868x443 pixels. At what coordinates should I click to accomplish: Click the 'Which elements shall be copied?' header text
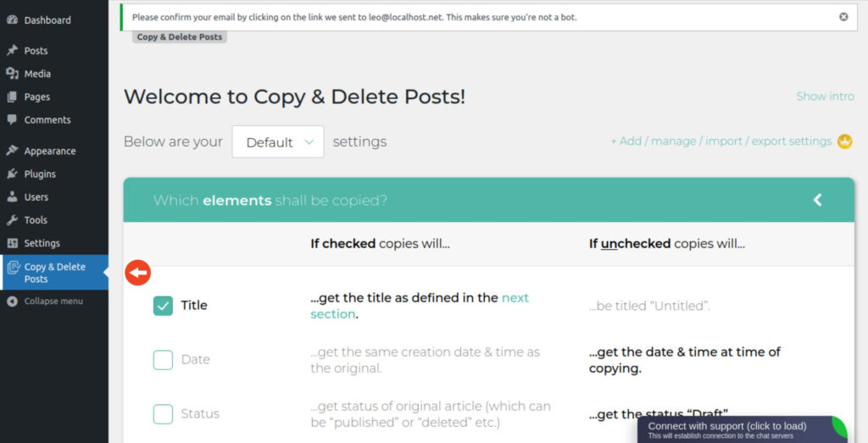coord(270,200)
